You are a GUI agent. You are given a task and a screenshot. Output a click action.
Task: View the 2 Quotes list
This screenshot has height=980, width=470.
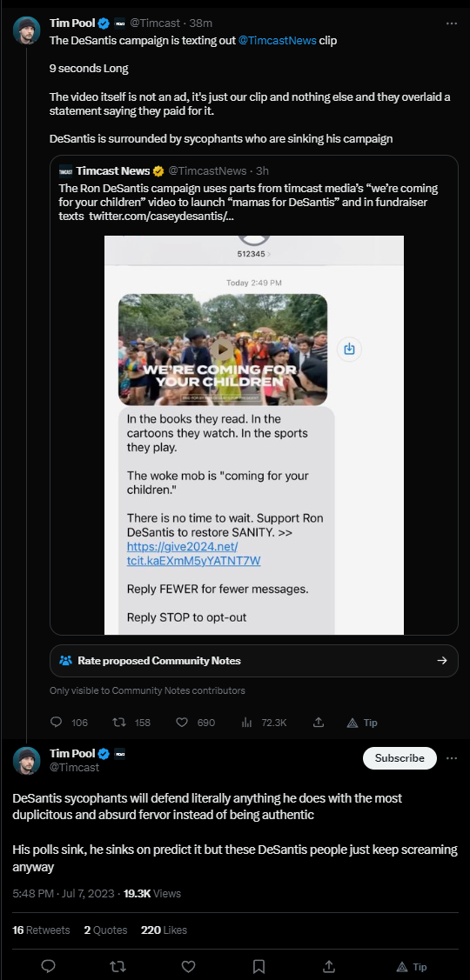105,930
